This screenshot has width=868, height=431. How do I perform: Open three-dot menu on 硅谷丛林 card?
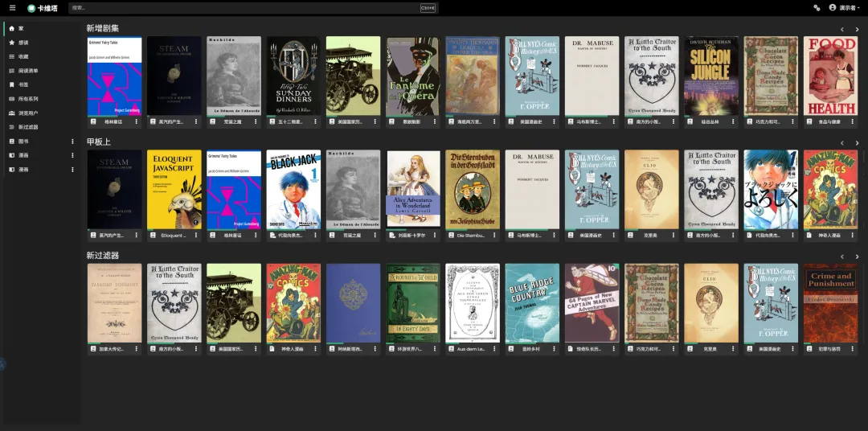(734, 121)
